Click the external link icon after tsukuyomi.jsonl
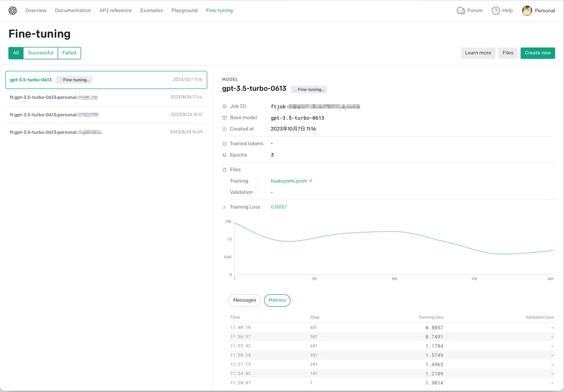Image resolution: width=564 pixels, height=392 pixels. coord(310,181)
